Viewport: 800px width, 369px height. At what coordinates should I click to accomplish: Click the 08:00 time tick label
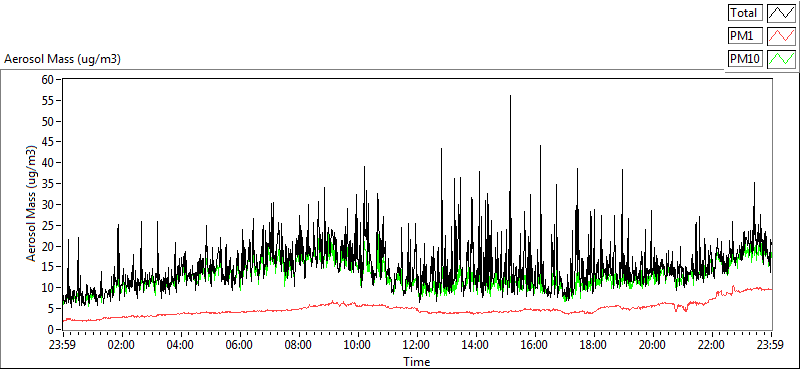click(x=298, y=345)
